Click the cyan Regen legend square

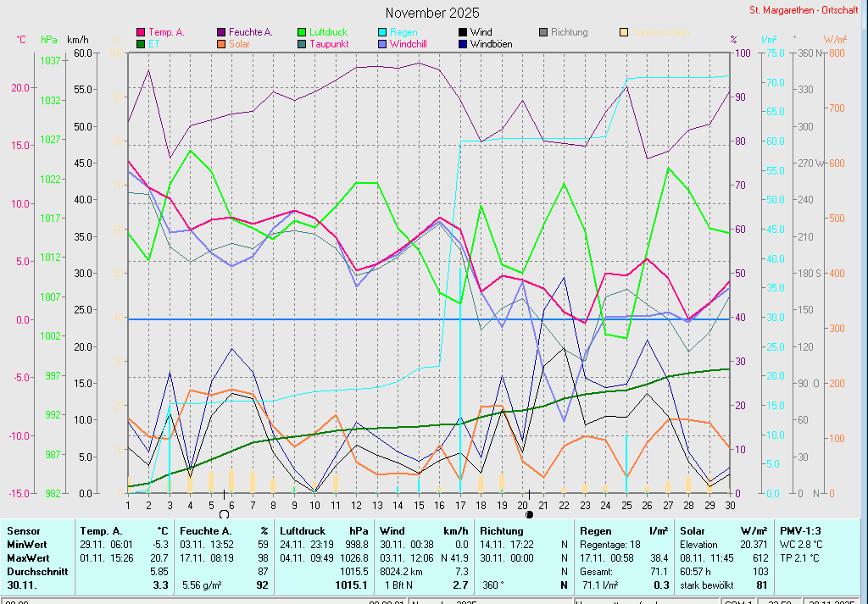click(382, 32)
